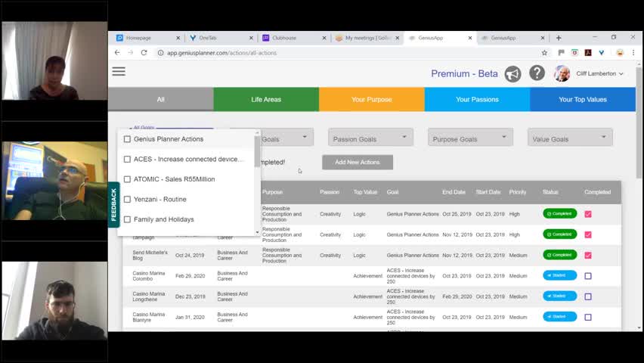Click the top participant's video thumbnail
Screen dimensions: 644x363
(54, 60)
